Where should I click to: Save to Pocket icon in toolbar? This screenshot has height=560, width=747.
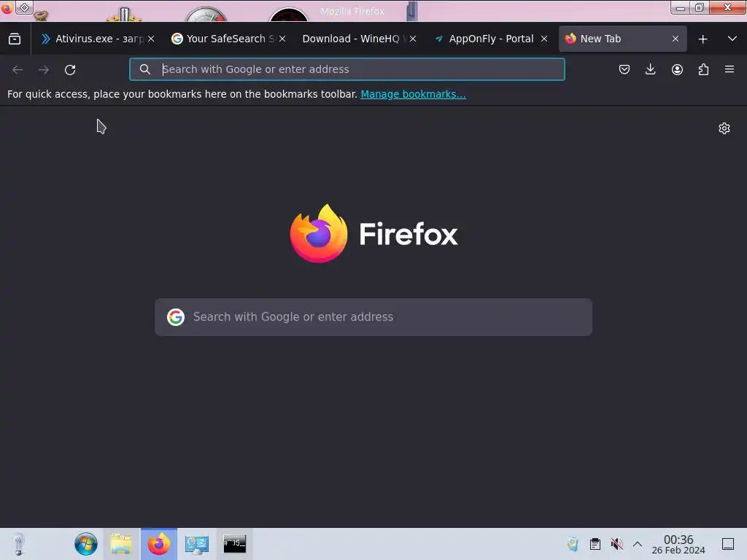(x=624, y=69)
